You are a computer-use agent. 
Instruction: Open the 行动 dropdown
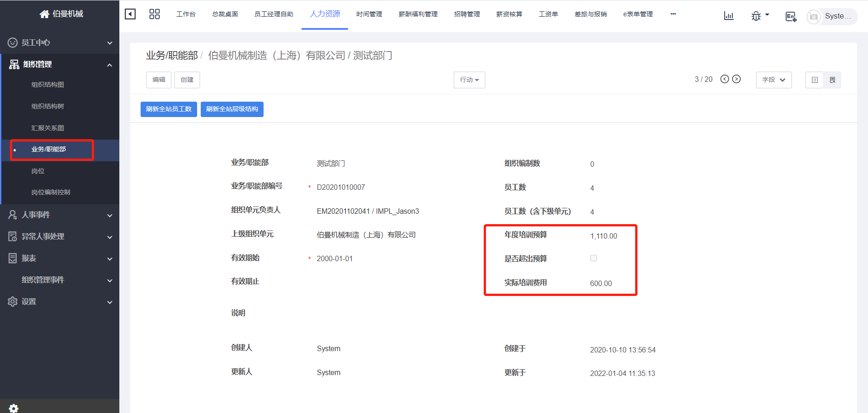tap(469, 80)
